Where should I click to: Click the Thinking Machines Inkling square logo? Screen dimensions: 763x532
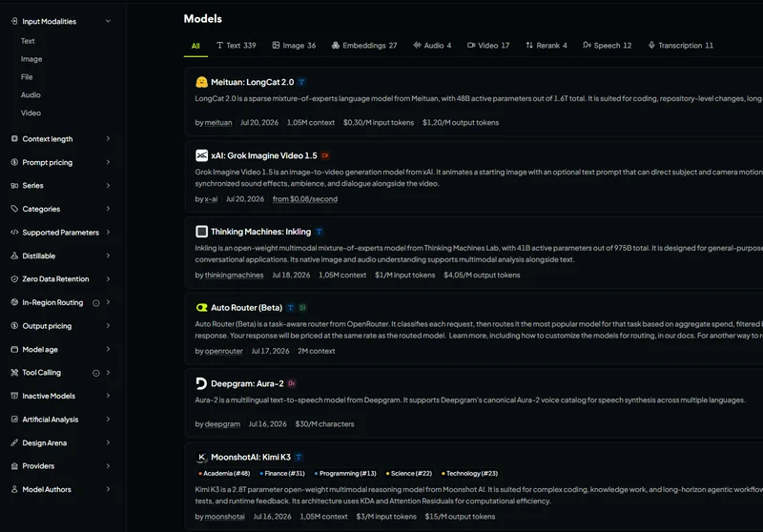(x=201, y=232)
